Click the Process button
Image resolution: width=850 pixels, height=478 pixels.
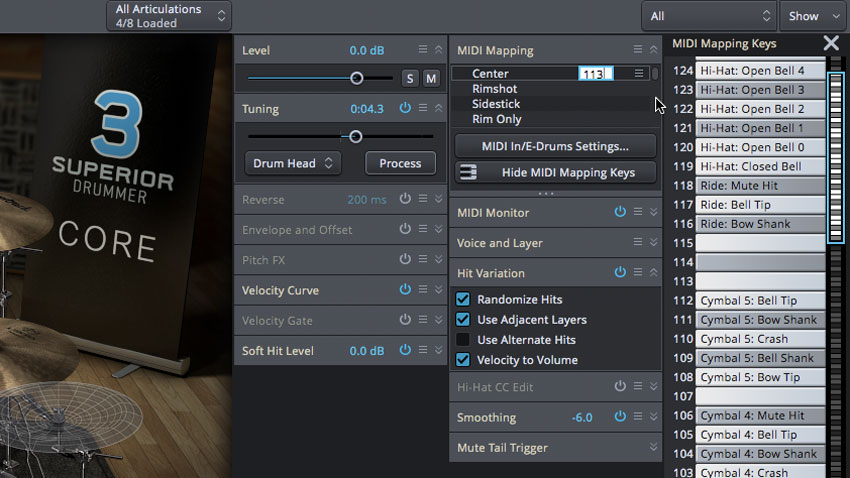(x=400, y=163)
